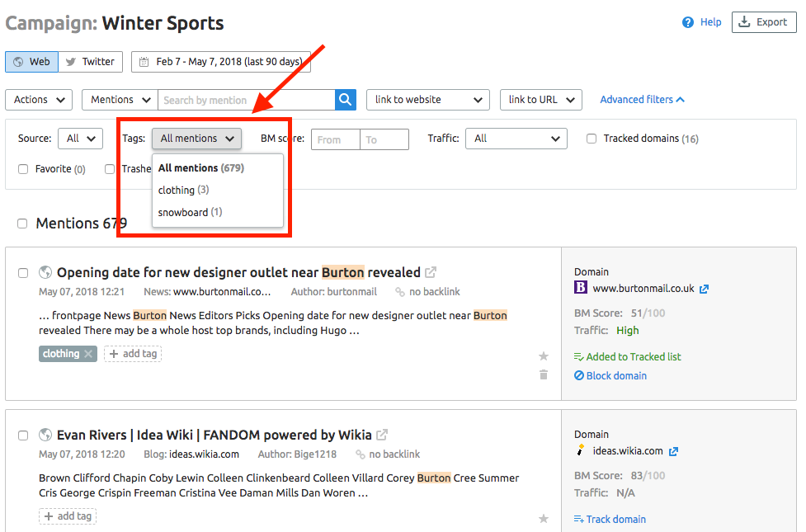Add a tag to the Evan Rivers mention

coord(68,516)
